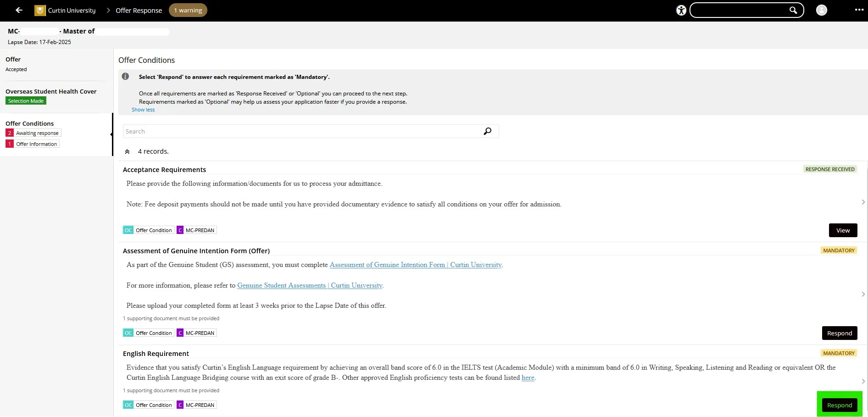This screenshot has height=417, width=868.
Task: Open the user profile avatar
Action: click(821, 11)
